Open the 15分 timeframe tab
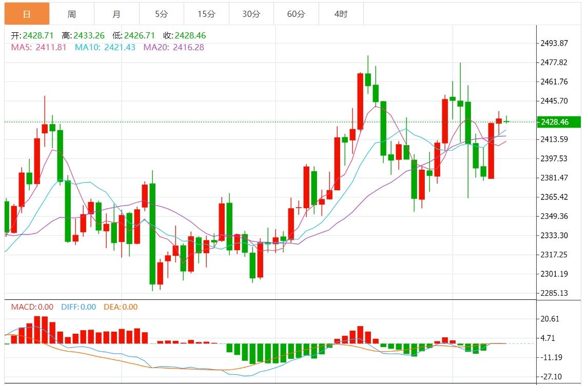Image resolution: width=588 pixels, height=385 pixels. 206,14
